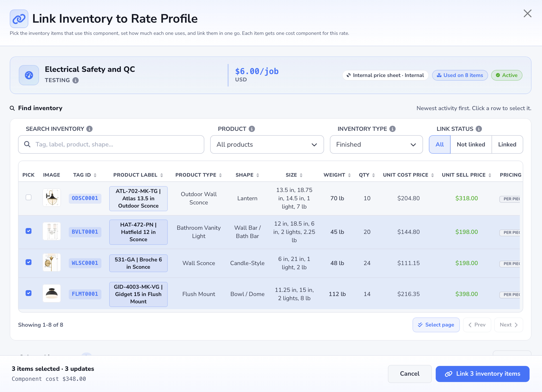The height and width of the screenshot is (392, 542).
Task: Sort by Unit Sell Price column arrows
Action: click(x=490, y=175)
